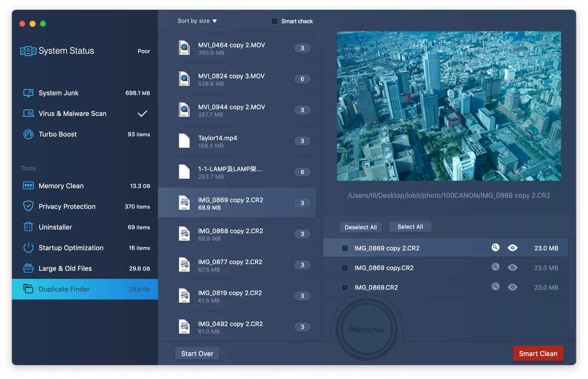Click the IMG_0819 copy 2.CR2 file icon
The width and height of the screenshot is (588, 379).
(x=184, y=296)
